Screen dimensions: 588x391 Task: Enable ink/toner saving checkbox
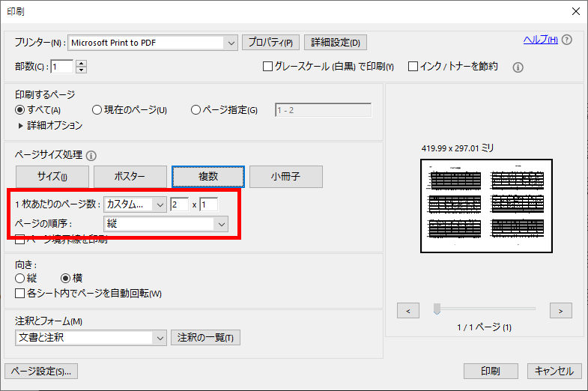coord(413,67)
